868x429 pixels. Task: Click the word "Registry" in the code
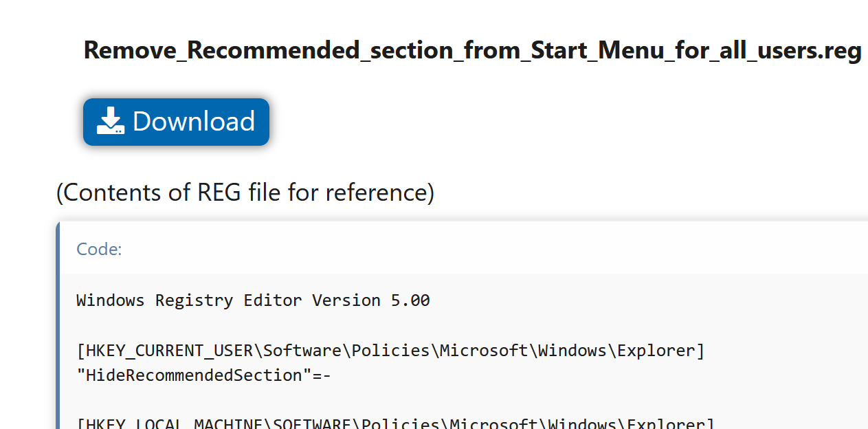click(x=194, y=300)
